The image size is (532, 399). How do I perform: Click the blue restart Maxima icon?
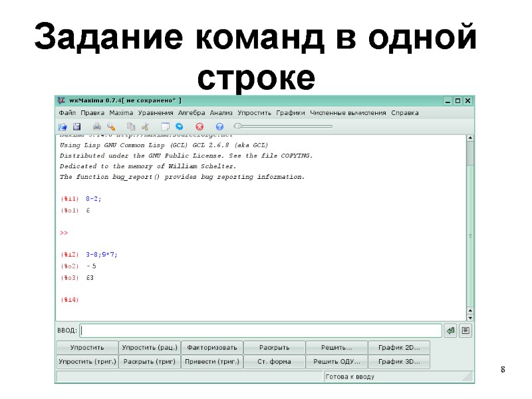coord(179,126)
